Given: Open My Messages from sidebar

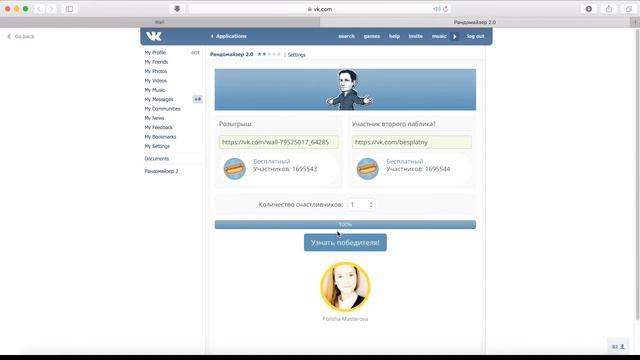Looking at the screenshot, I should click(x=159, y=100).
